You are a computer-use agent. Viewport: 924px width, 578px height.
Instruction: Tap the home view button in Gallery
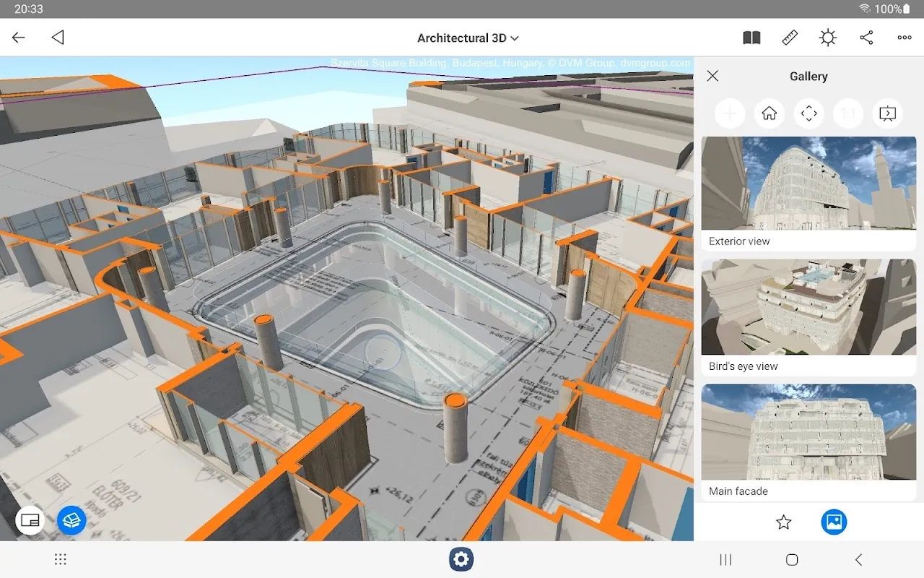point(770,113)
